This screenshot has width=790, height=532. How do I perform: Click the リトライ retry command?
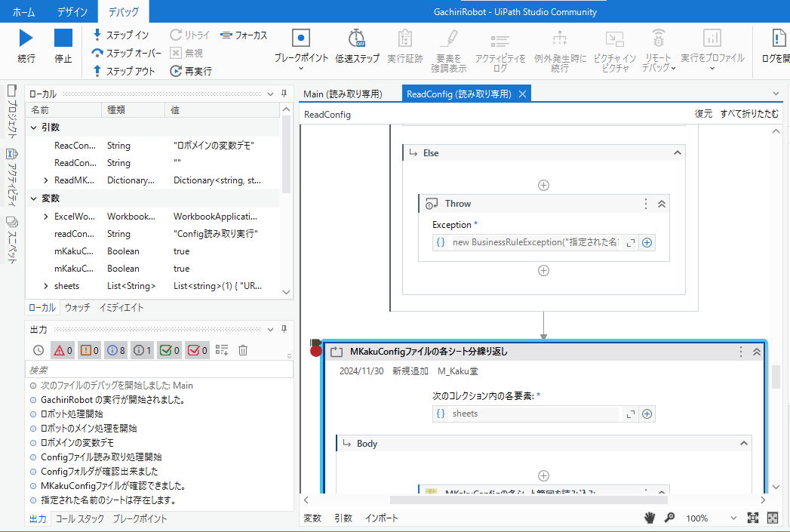click(x=189, y=35)
